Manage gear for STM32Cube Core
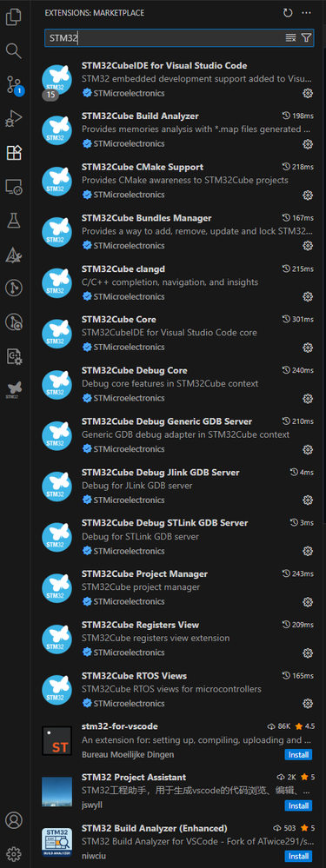Screen dimensions: 326x868 coord(309,348)
